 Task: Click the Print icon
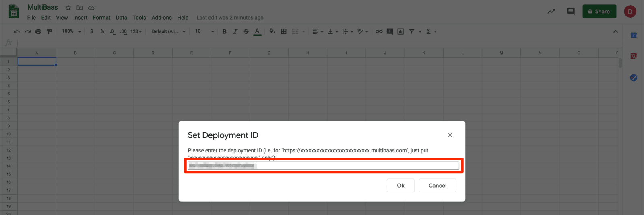click(x=38, y=31)
